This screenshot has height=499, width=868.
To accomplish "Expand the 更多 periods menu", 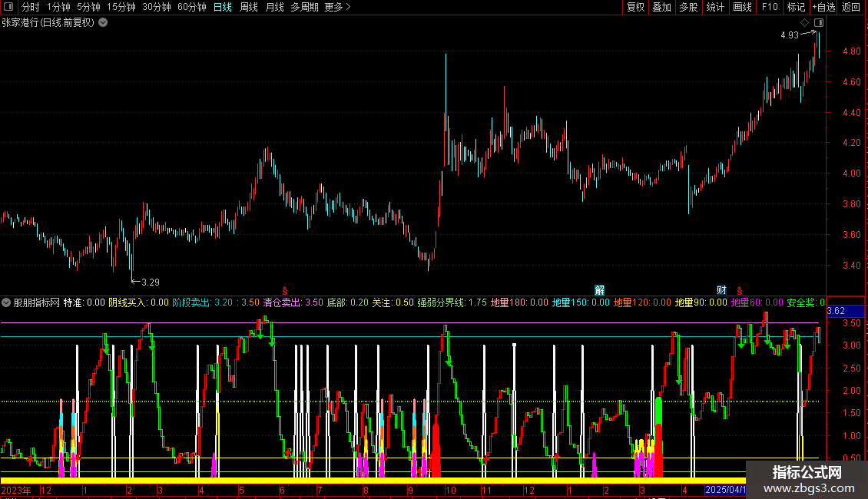I will click(x=337, y=7).
